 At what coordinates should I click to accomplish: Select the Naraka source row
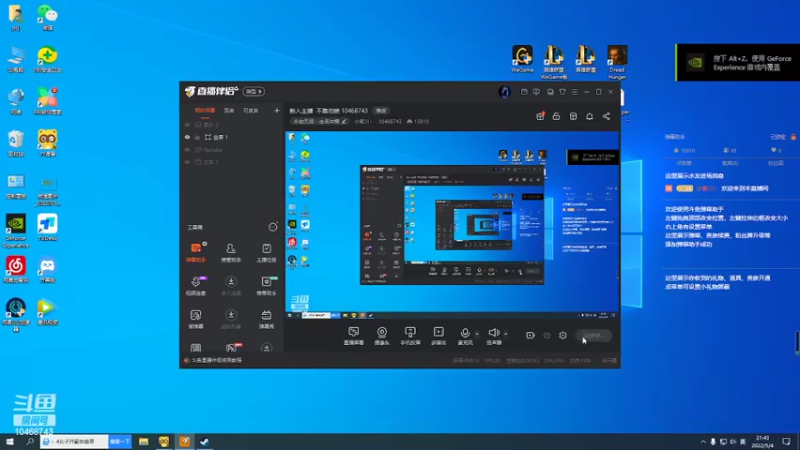232,149
